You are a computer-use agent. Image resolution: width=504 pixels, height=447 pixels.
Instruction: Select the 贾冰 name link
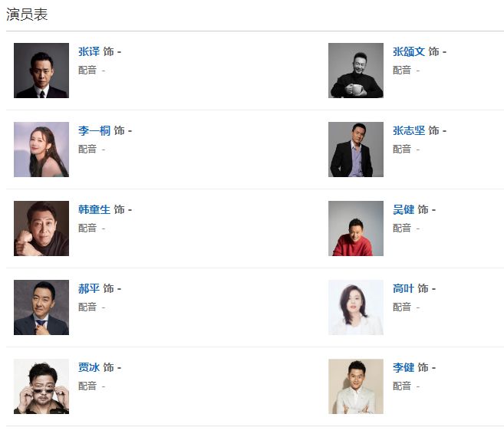pos(89,367)
